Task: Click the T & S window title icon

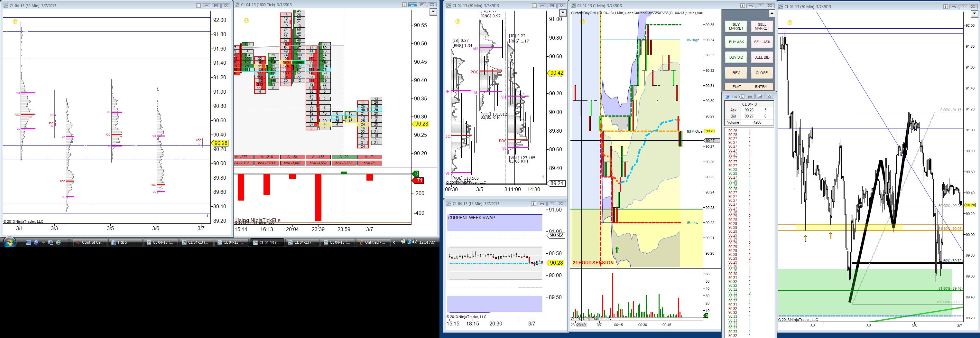Action: pos(727,97)
